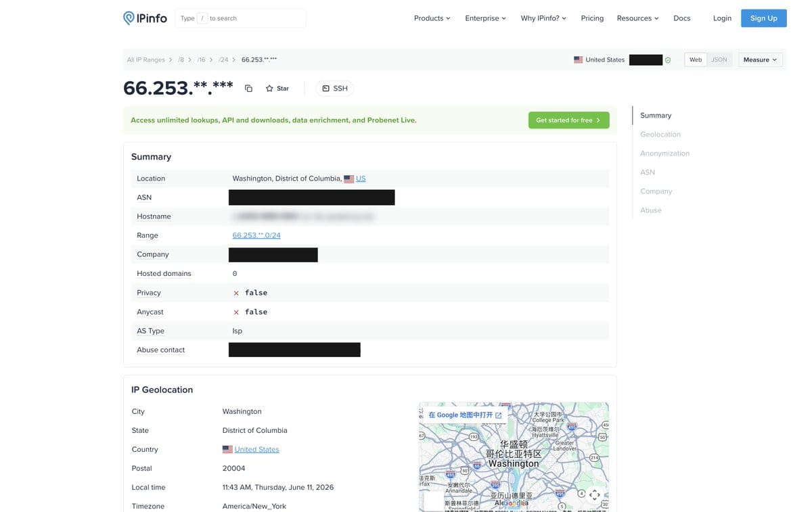This screenshot has width=812, height=512.
Task: Select the postal code 20004
Action: point(234,468)
